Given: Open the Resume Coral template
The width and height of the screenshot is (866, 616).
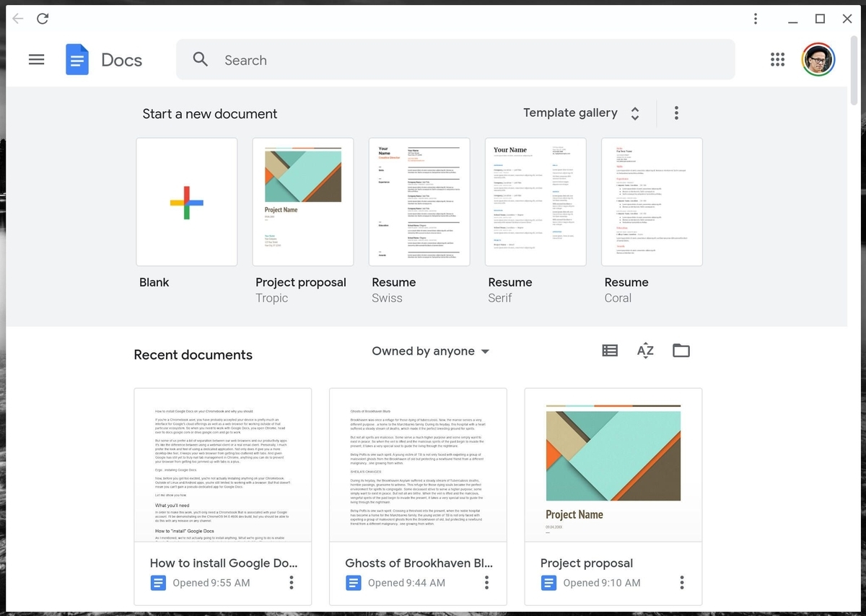Looking at the screenshot, I should [x=652, y=202].
